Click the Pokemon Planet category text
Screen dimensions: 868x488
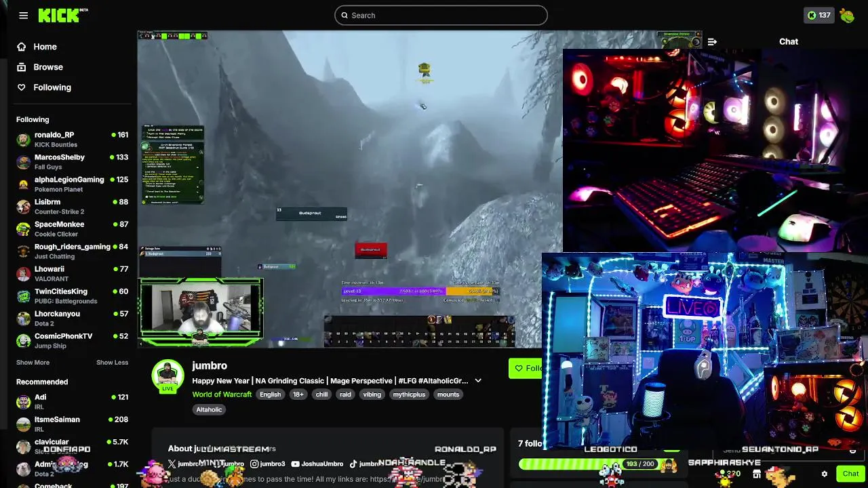(x=58, y=190)
